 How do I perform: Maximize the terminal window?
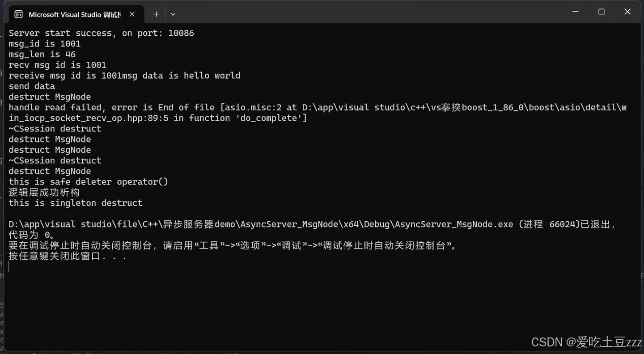click(602, 12)
